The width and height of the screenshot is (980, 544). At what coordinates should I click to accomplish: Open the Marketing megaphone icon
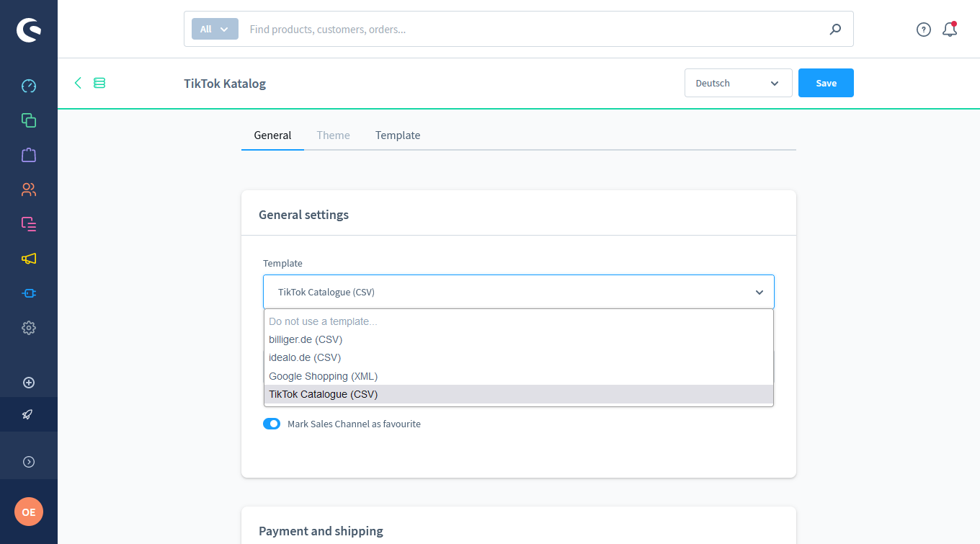coord(29,259)
